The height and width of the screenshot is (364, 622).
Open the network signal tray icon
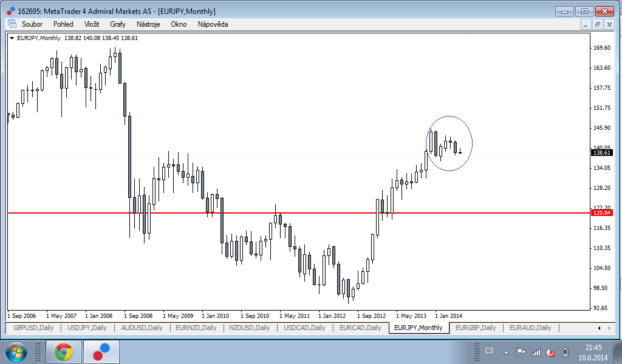536,352
